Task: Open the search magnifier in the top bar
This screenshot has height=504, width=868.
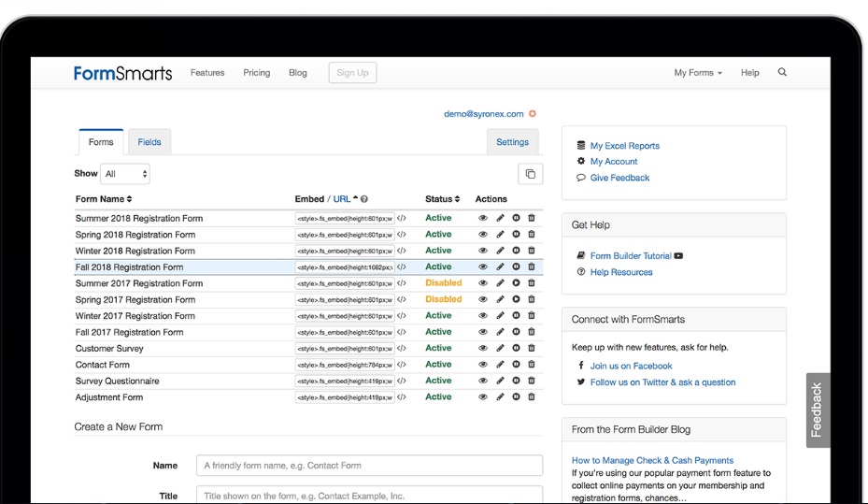Action: click(782, 72)
